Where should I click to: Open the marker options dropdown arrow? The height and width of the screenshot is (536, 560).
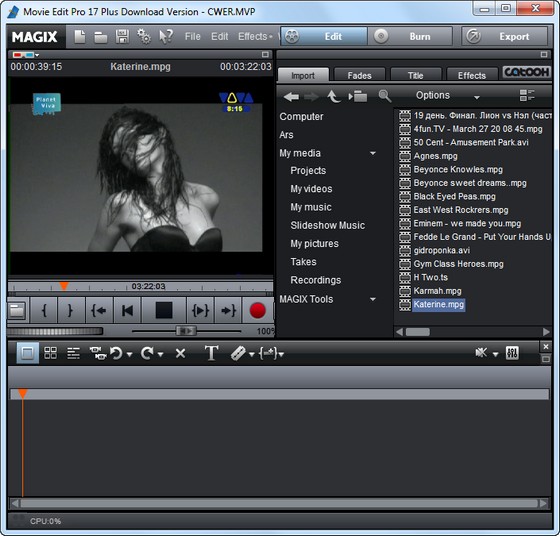281,354
